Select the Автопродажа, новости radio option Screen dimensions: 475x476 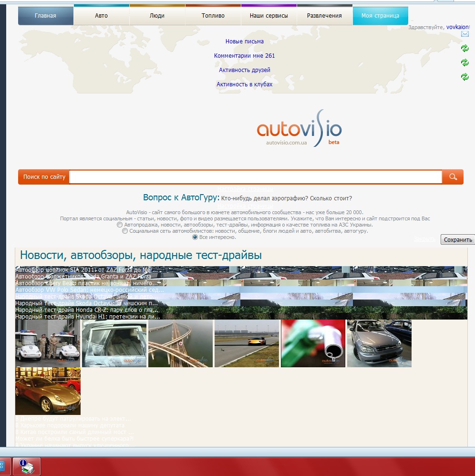click(120, 225)
